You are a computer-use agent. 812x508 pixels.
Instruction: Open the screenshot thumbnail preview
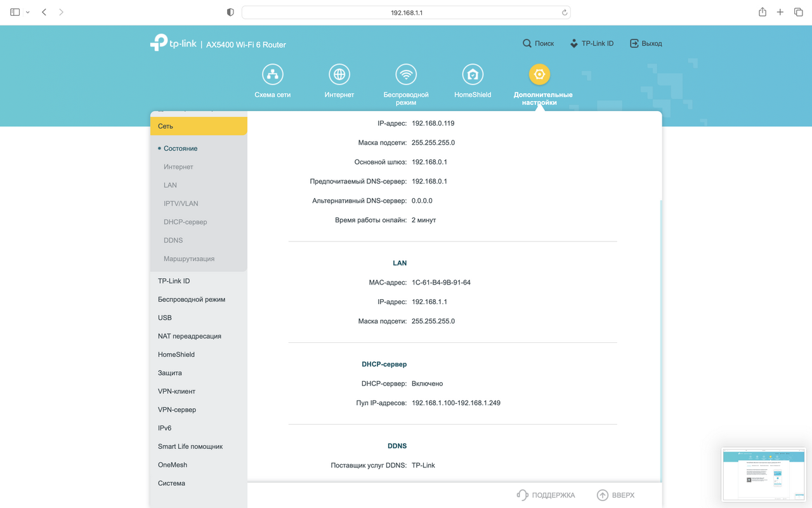click(x=763, y=474)
